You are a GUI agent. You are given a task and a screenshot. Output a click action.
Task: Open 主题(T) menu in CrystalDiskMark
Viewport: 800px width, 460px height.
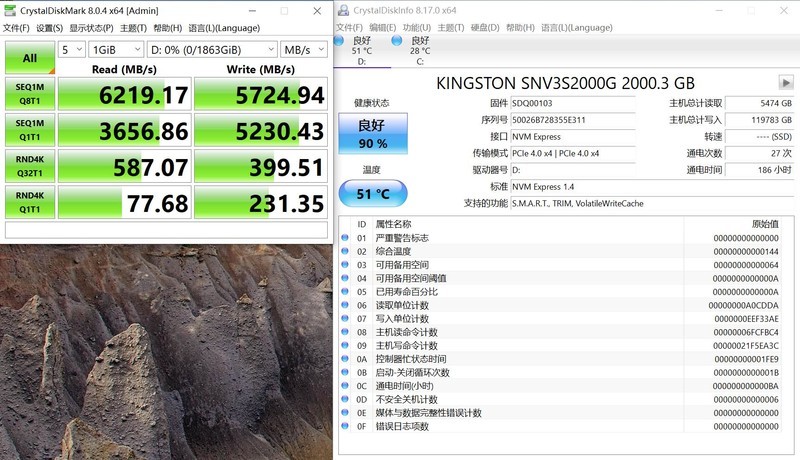[x=133, y=28]
